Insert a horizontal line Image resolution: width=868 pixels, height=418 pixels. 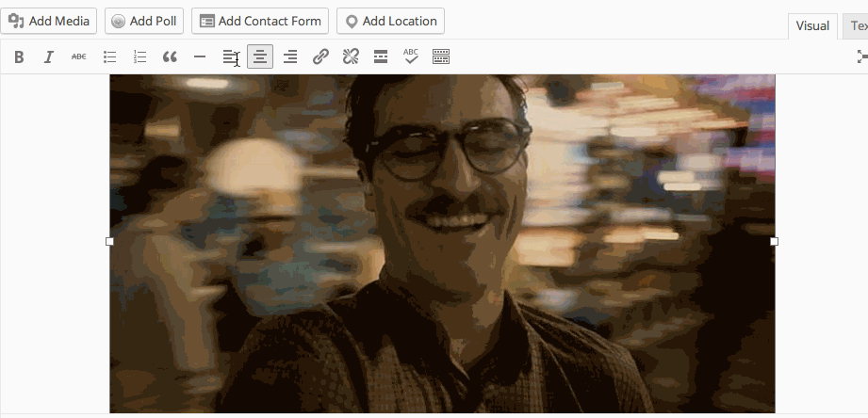coord(200,57)
